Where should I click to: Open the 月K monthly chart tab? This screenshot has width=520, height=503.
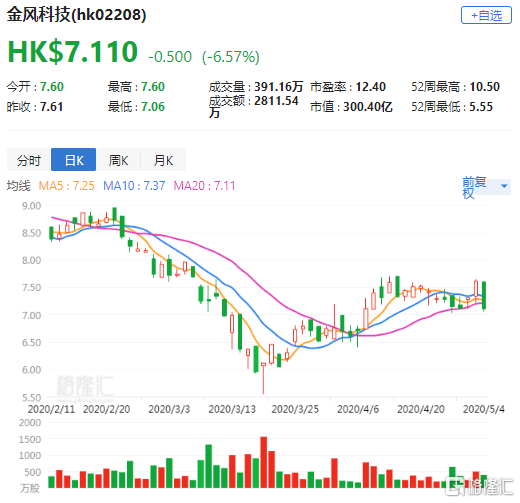pos(163,160)
